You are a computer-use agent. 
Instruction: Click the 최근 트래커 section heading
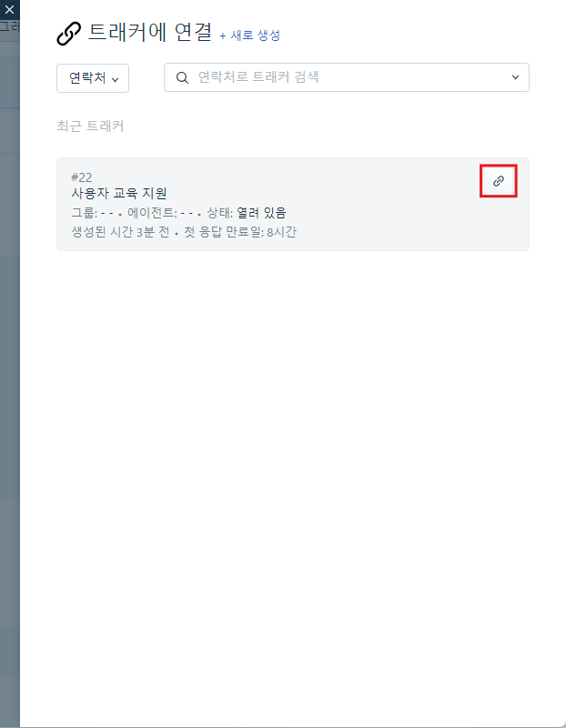coord(90,126)
